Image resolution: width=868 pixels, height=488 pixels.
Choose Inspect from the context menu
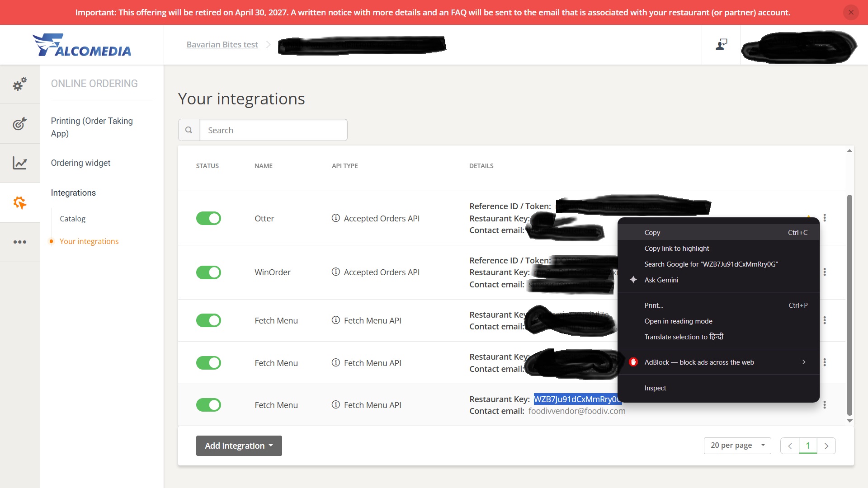718,388
